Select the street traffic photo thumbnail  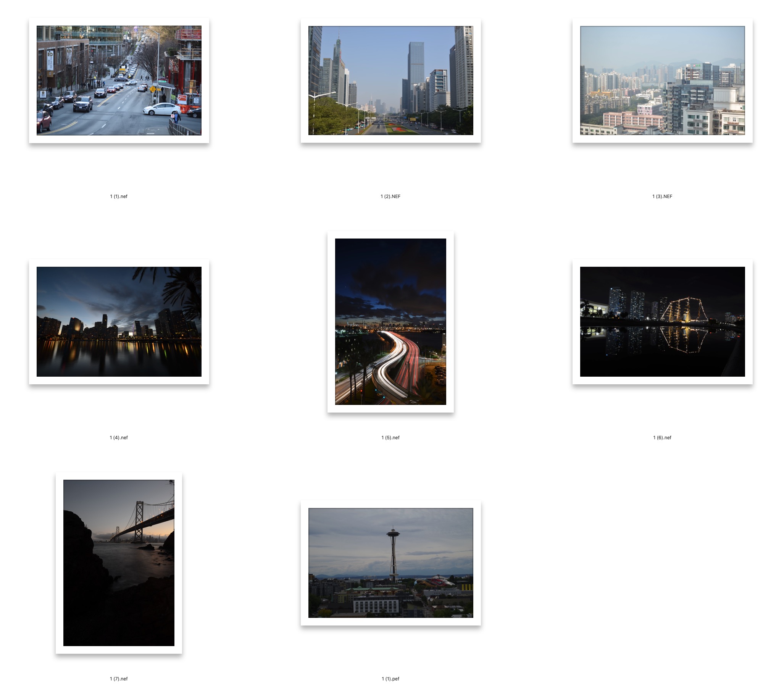coord(119,81)
